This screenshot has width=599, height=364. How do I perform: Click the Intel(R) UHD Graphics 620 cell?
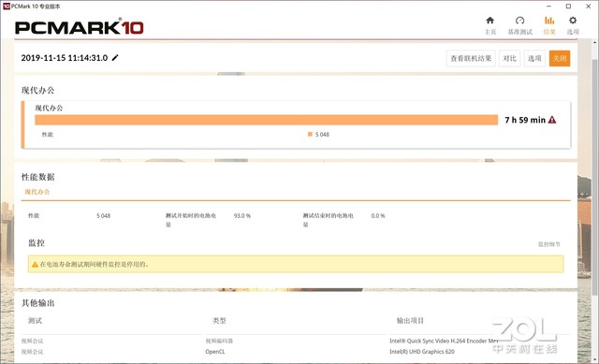coord(422,352)
